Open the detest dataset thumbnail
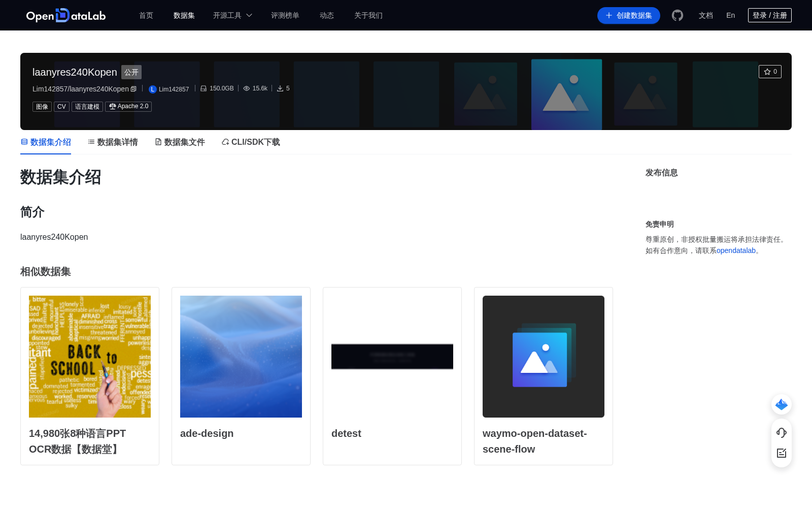The height and width of the screenshot is (508, 812). (392, 357)
